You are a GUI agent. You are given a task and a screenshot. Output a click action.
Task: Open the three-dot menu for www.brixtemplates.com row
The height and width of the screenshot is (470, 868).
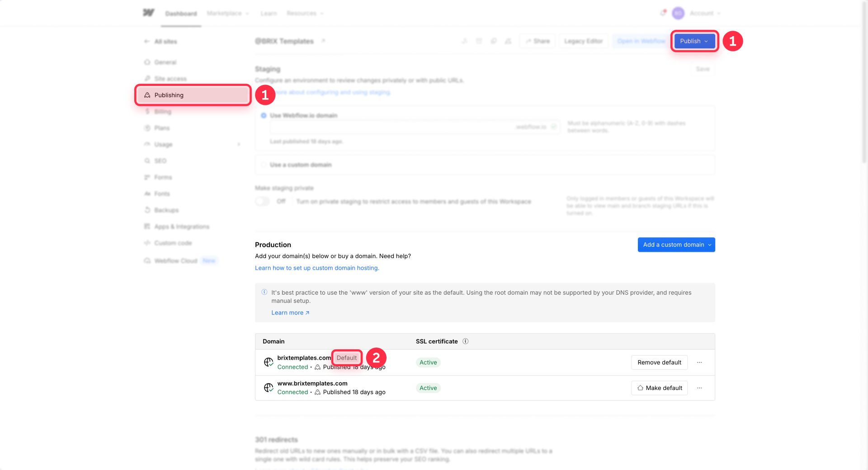[x=699, y=388]
